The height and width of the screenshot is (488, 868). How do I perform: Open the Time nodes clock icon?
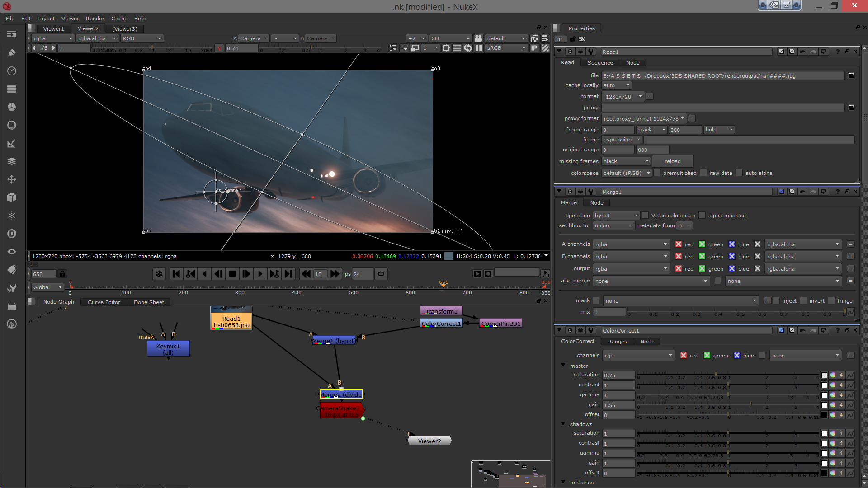[12, 71]
